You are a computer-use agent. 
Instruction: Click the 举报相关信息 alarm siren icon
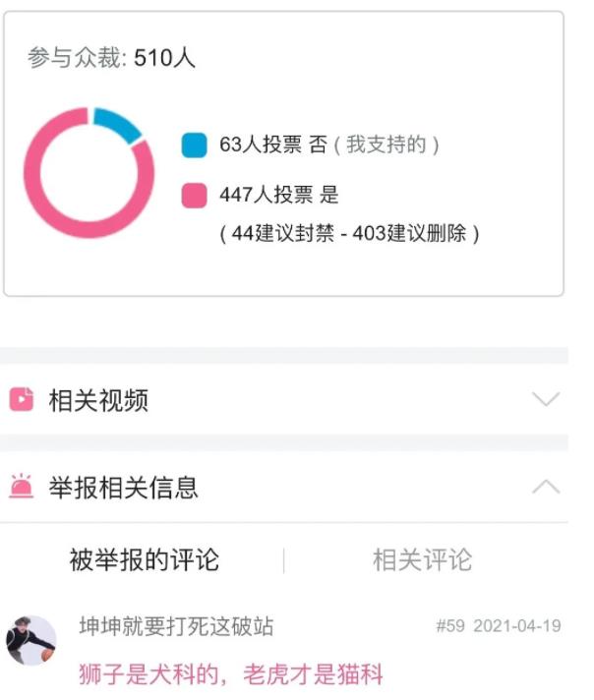point(21,486)
